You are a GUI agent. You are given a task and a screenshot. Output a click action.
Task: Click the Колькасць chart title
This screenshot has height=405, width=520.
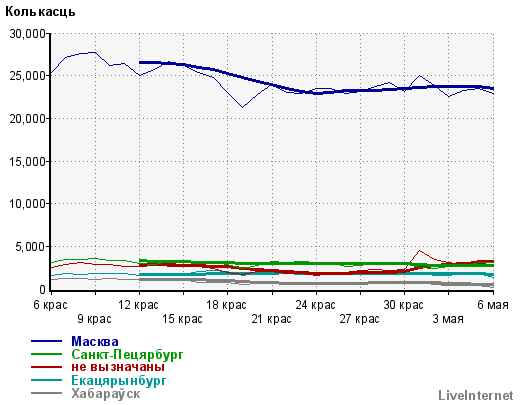point(40,12)
